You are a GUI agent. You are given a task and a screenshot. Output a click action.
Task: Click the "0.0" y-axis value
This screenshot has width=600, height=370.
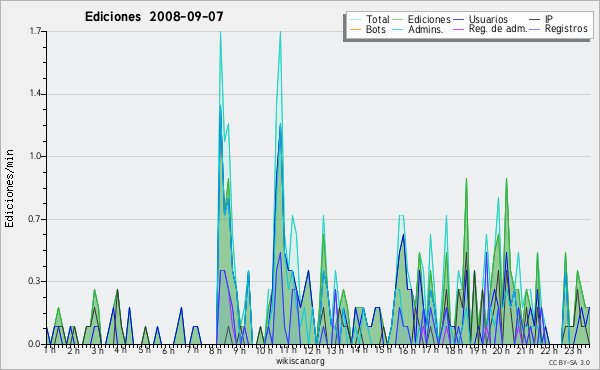tap(35, 344)
